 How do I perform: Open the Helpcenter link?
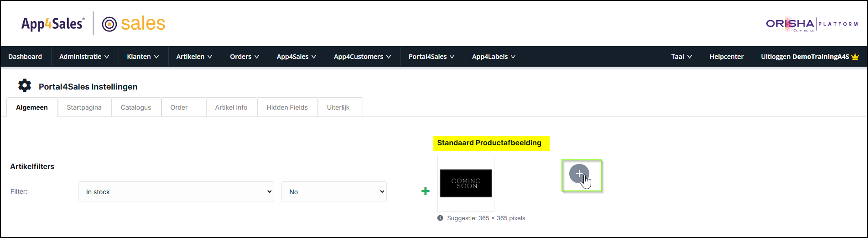[x=727, y=57]
